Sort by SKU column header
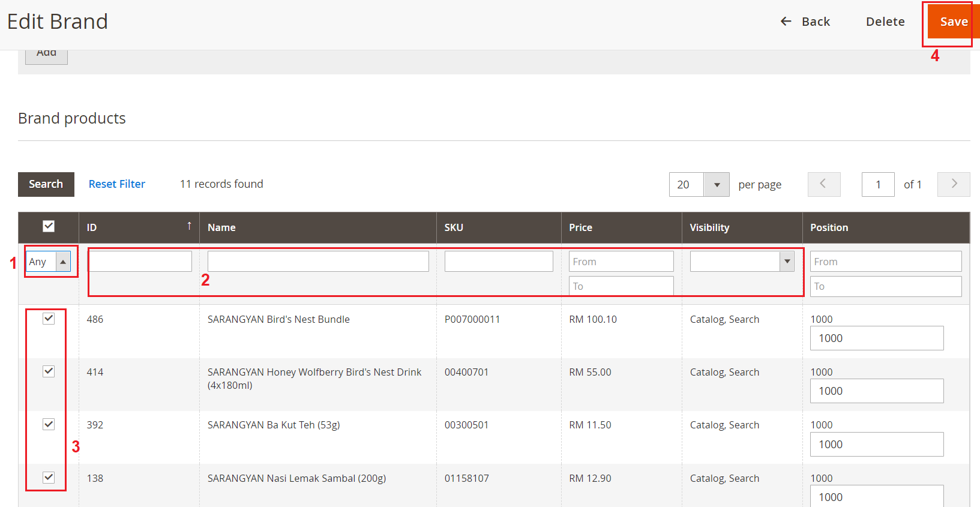Screen dimensions: 980x507 [x=454, y=227]
